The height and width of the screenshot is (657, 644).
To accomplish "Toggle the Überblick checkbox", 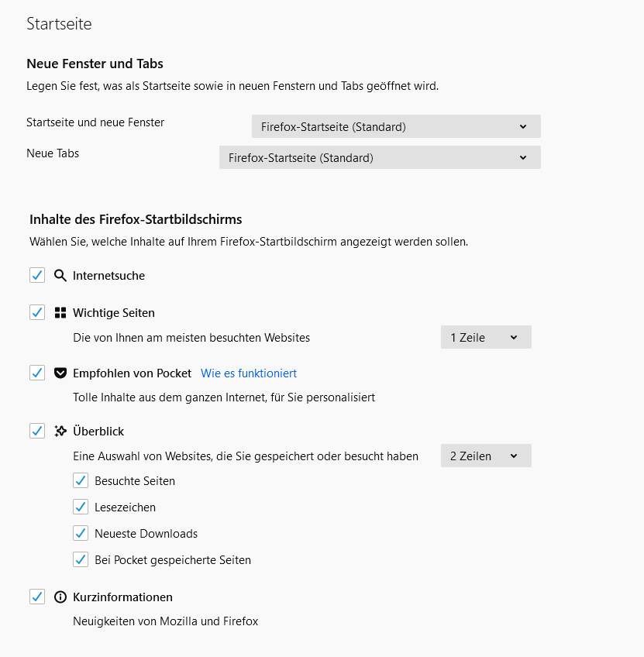I will click(37, 431).
